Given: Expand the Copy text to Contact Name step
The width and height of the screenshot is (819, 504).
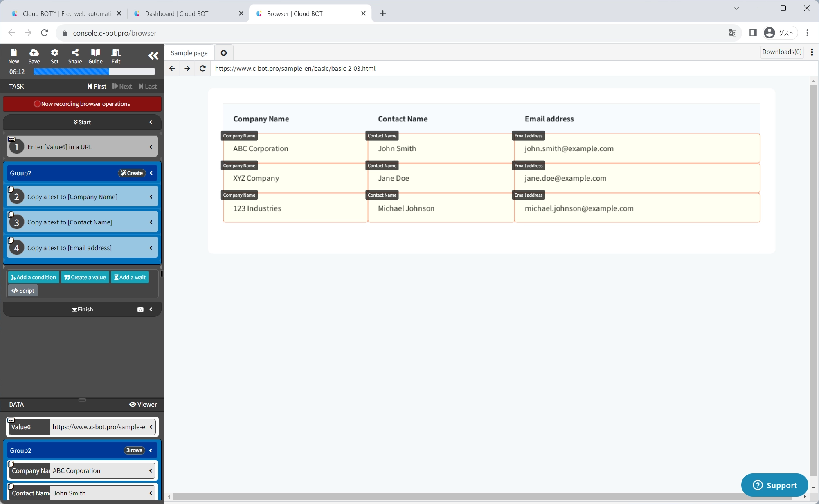Looking at the screenshot, I should (x=151, y=222).
